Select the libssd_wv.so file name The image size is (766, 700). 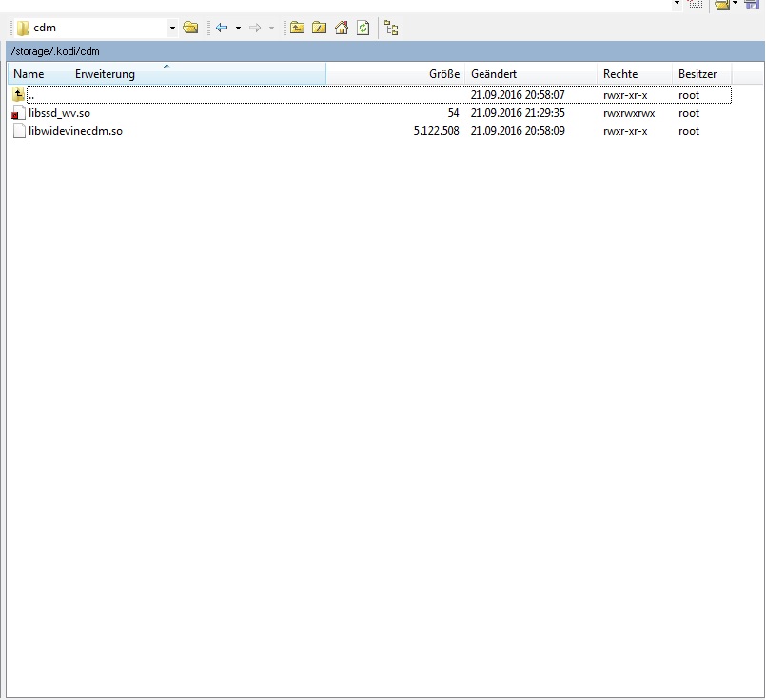point(59,113)
